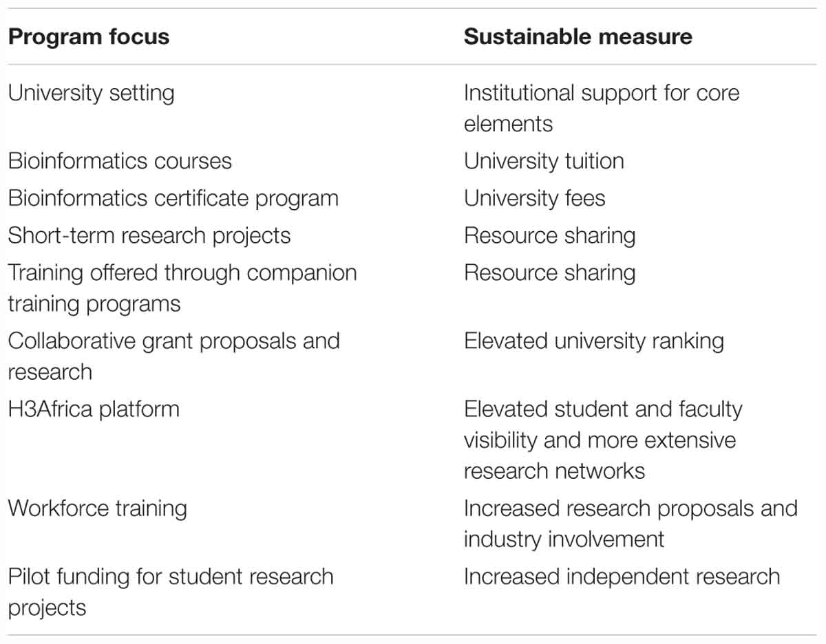Select 'Training offered through companion training programs'
826x644 pixels.
pyautogui.click(x=182, y=288)
